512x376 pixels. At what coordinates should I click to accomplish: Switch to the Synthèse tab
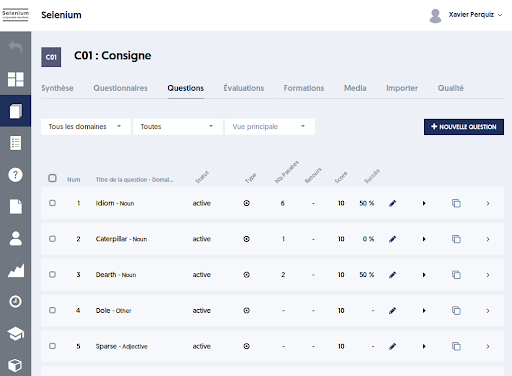pos(57,88)
